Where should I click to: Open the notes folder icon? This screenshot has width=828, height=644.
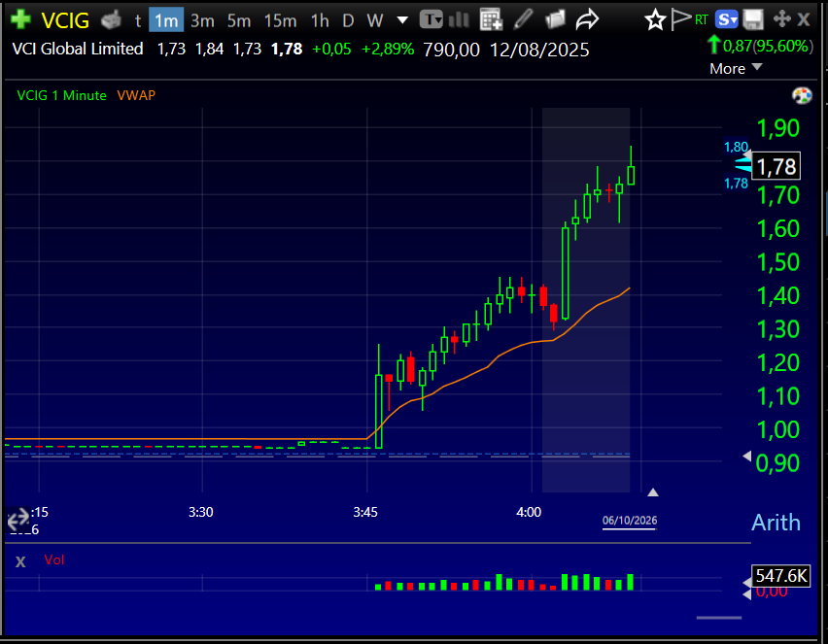[x=555, y=20]
